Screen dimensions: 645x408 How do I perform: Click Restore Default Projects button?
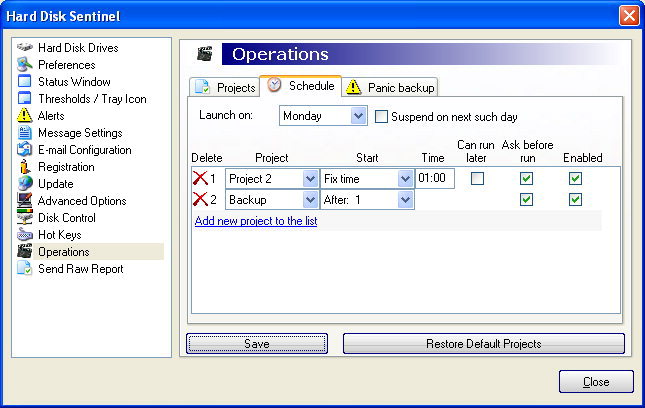(484, 343)
